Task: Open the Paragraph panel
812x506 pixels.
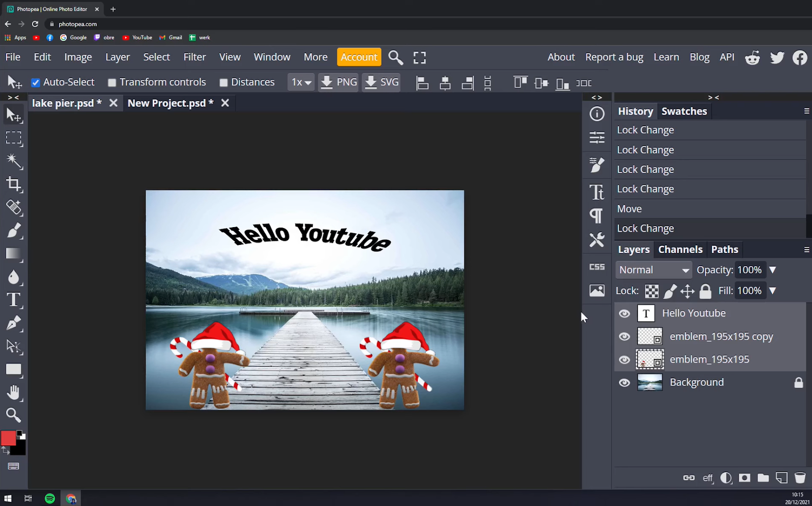Action: click(x=596, y=215)
